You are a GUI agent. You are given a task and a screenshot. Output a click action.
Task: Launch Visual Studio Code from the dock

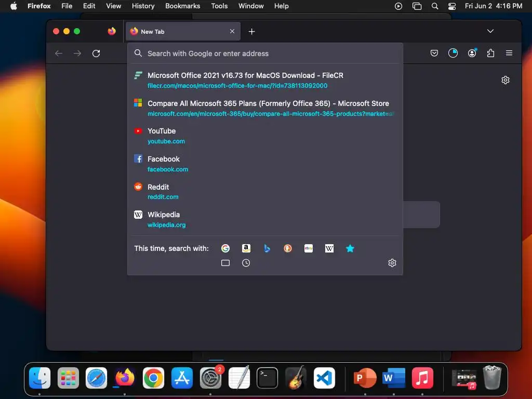tap(324, 378)
